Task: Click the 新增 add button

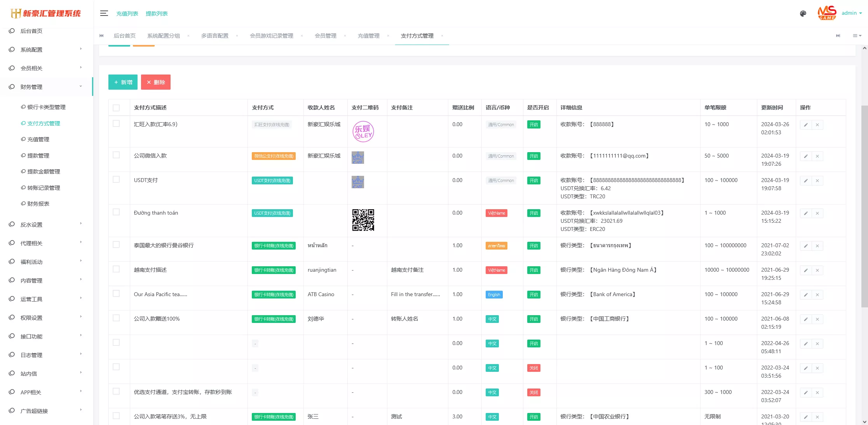Action: [123, 82]
